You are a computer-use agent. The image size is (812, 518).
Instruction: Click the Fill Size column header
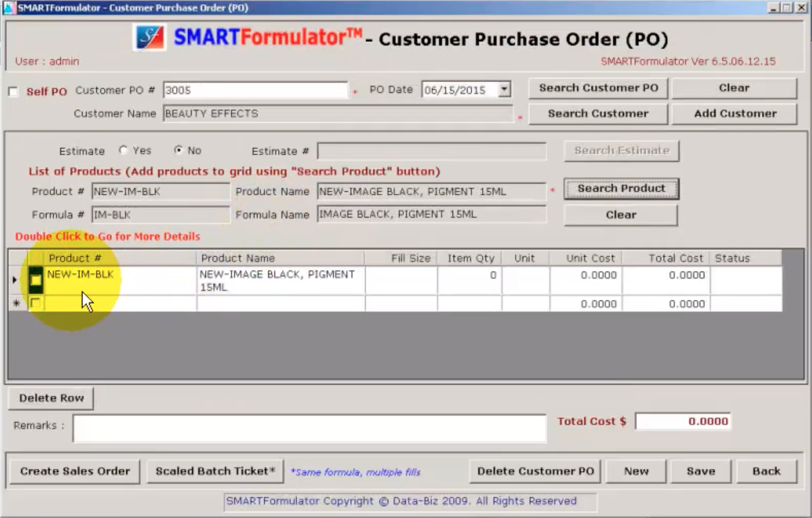pos(402,258)
